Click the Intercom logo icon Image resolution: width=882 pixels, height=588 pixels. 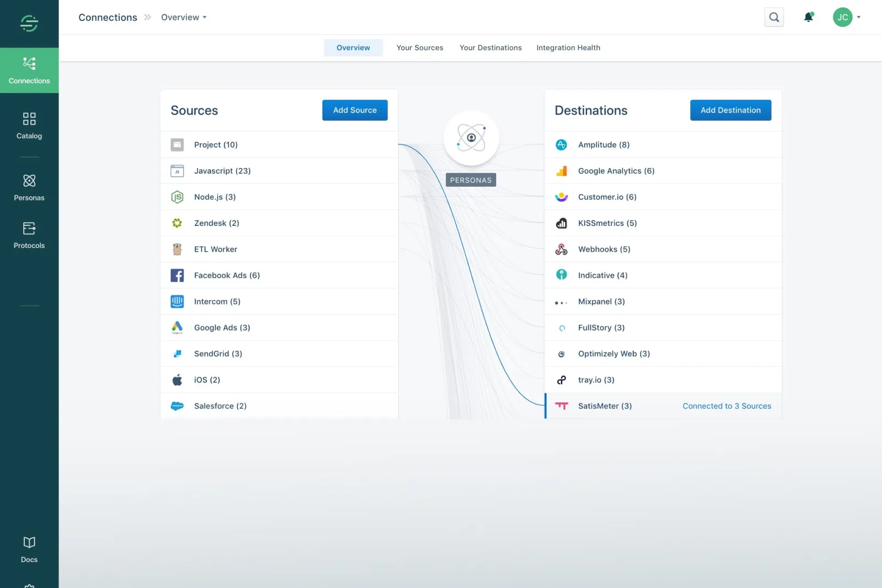tap(177, 301)
